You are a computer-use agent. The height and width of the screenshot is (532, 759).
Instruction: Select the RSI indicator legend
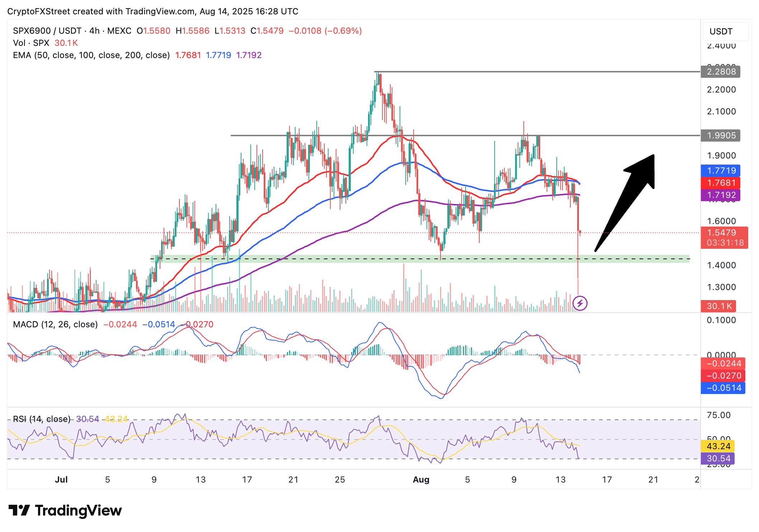(x=41, y=419)
